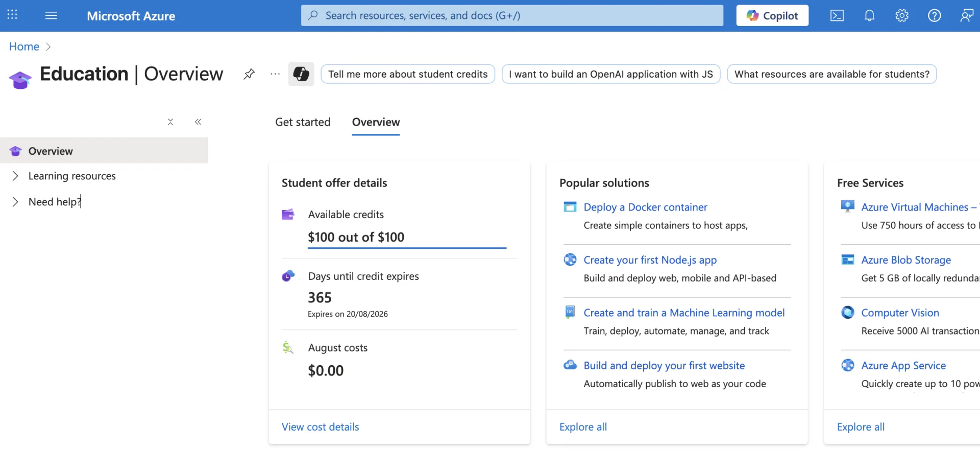Screen dimensions: 980x450
Task: Collapse the sidebar with double chevron
Action: 198,122
